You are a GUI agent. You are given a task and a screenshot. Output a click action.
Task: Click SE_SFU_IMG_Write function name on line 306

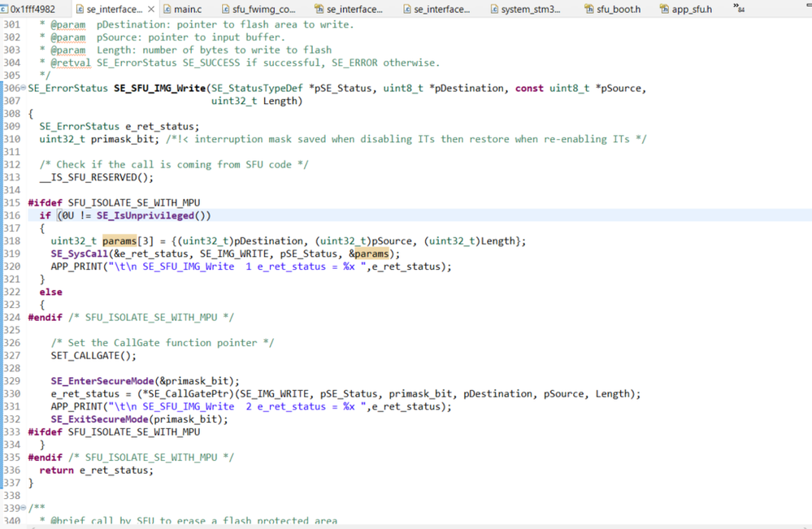click(159, 88)
